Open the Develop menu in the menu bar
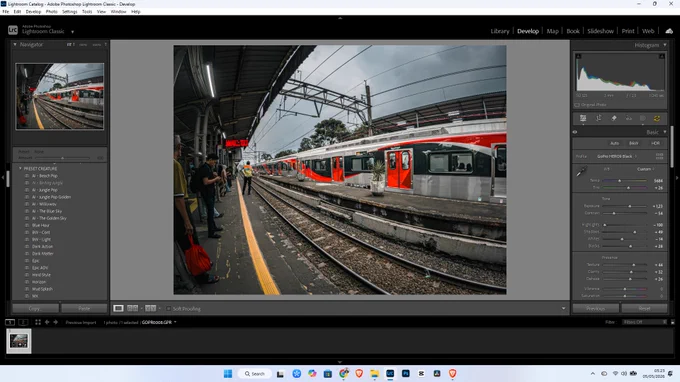This screenshot has width=680, height=382. point(33,12)
